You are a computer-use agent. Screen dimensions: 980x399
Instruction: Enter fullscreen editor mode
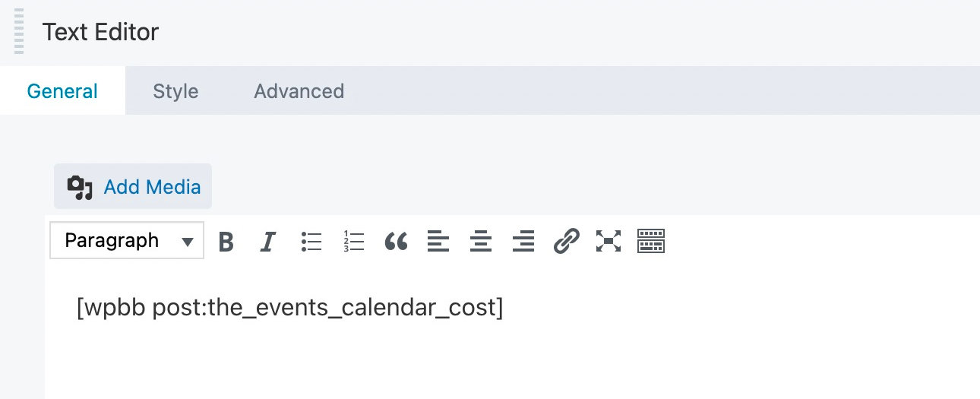[x=609, y=242]
